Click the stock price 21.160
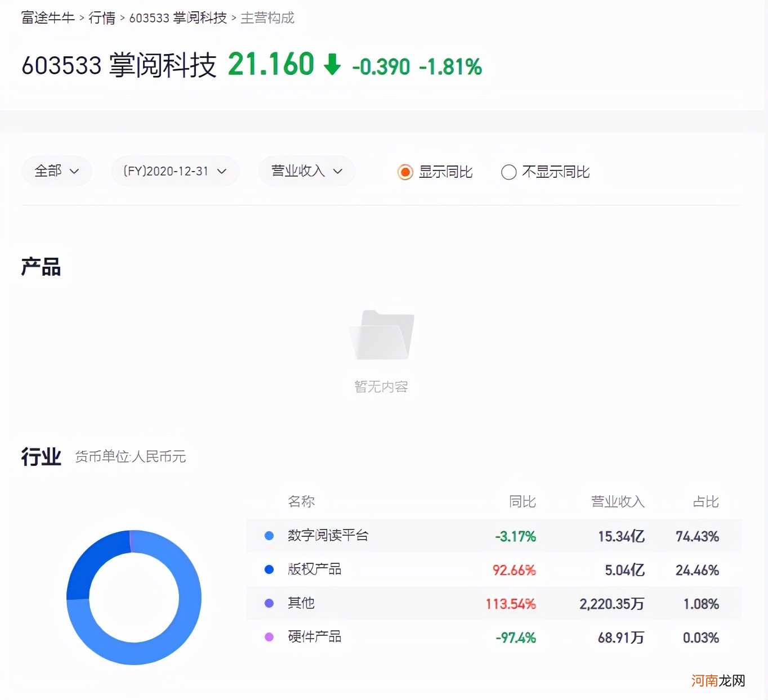This screenshot has height=700, width=768. click(271, 64)
